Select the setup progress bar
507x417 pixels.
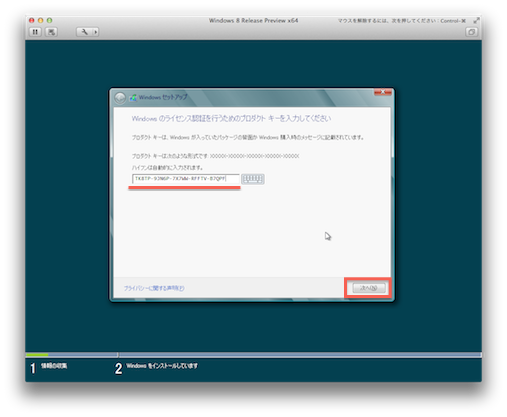tap(253, 355)
